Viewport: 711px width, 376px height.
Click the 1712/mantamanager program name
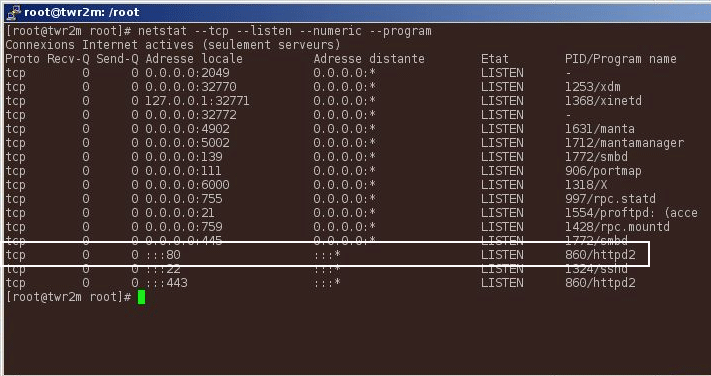click(x=624, y=143)
